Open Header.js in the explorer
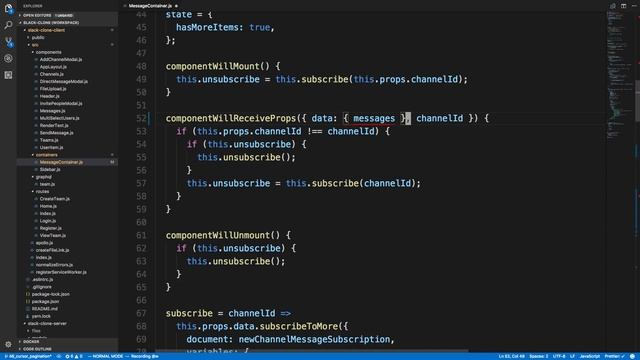The width and height of the screenshot is (640, 360). [49, 96]
